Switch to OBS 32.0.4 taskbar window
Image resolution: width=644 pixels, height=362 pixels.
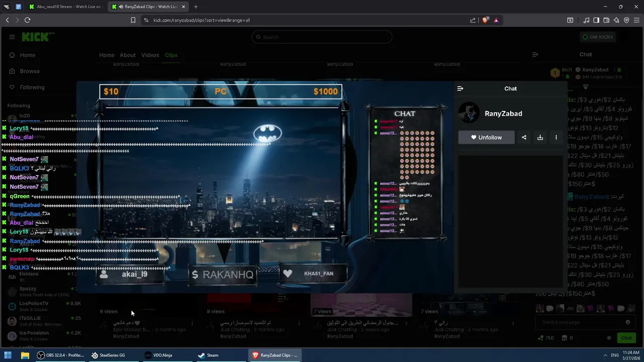pyautogui.click(x=60, y=355)
